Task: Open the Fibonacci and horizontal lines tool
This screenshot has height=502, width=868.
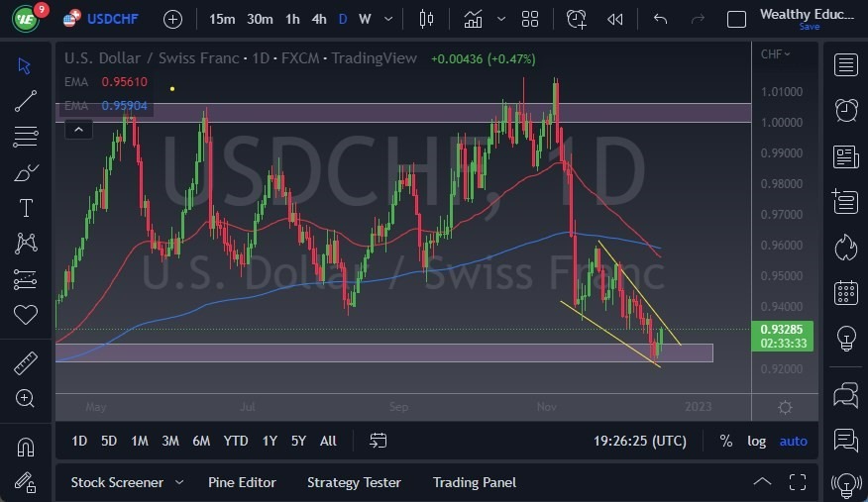Action: [26, 137]
